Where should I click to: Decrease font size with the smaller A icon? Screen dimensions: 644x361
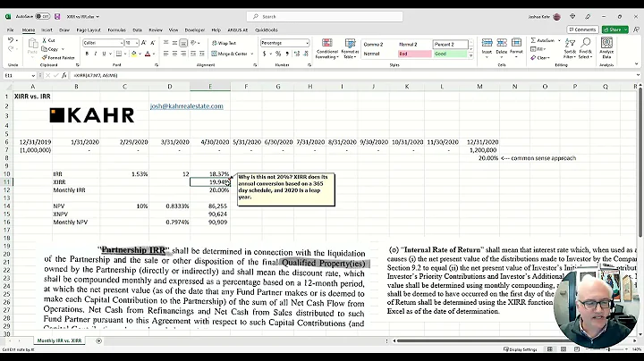point(153,43)
